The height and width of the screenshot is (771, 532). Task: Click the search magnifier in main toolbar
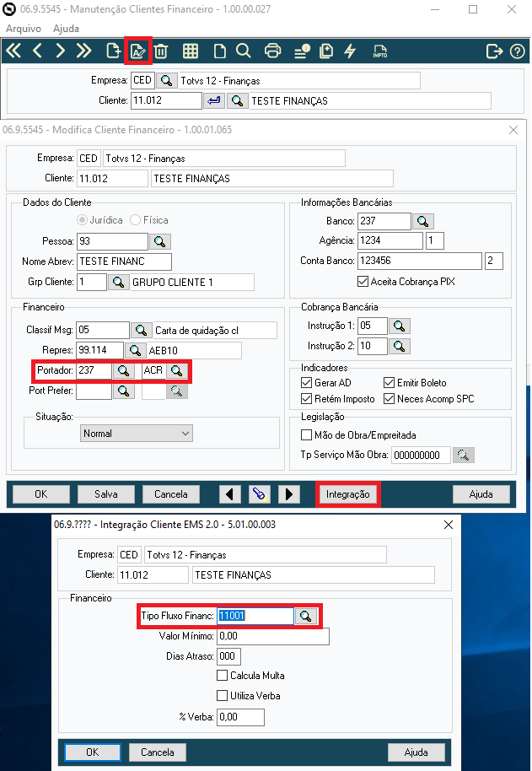pos(243,51)
